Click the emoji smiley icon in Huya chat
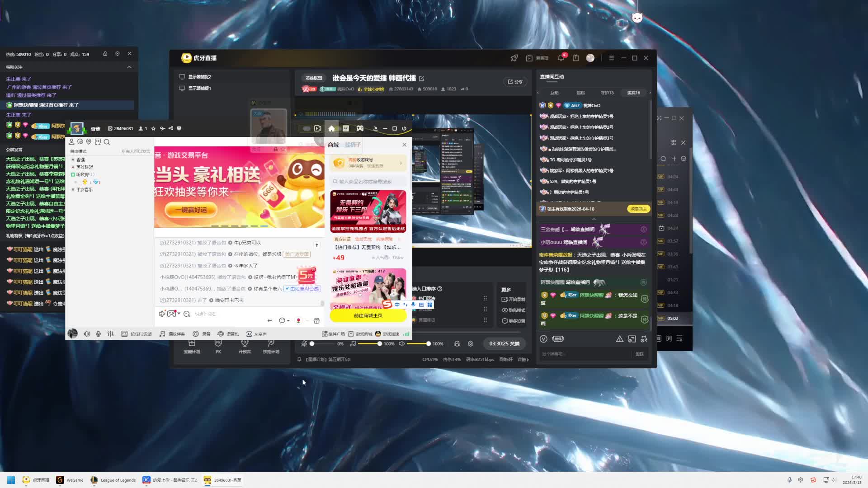868x488 pixels. click(x=543, y=338)
